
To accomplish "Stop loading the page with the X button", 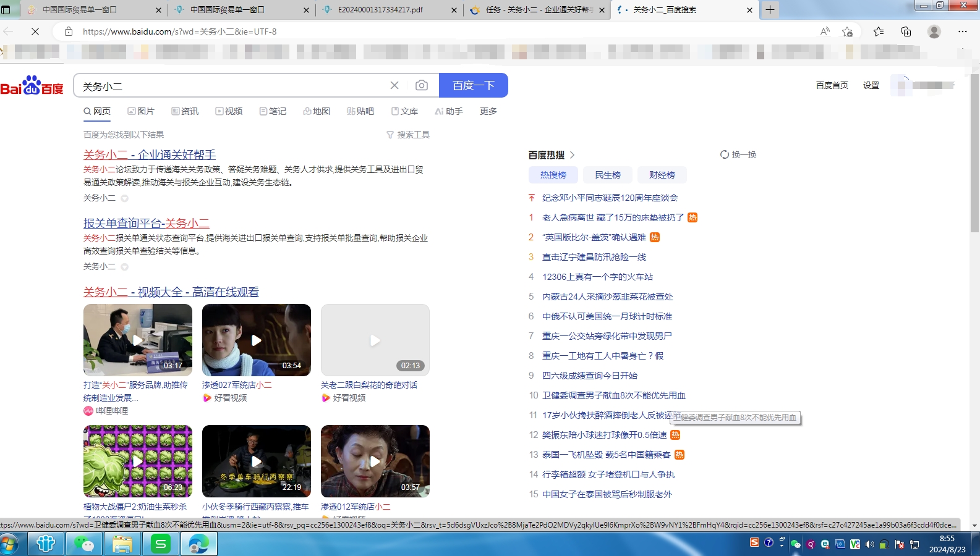I will click(35, 32).
